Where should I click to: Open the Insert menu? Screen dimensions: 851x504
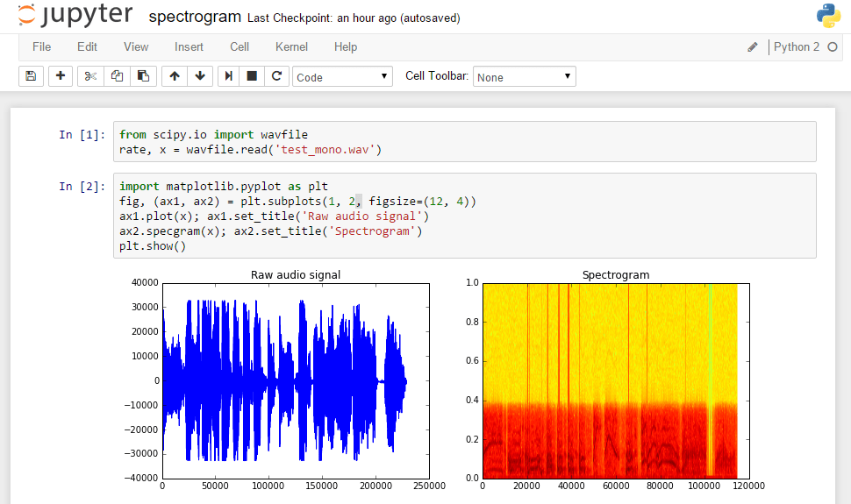point(189,46)
